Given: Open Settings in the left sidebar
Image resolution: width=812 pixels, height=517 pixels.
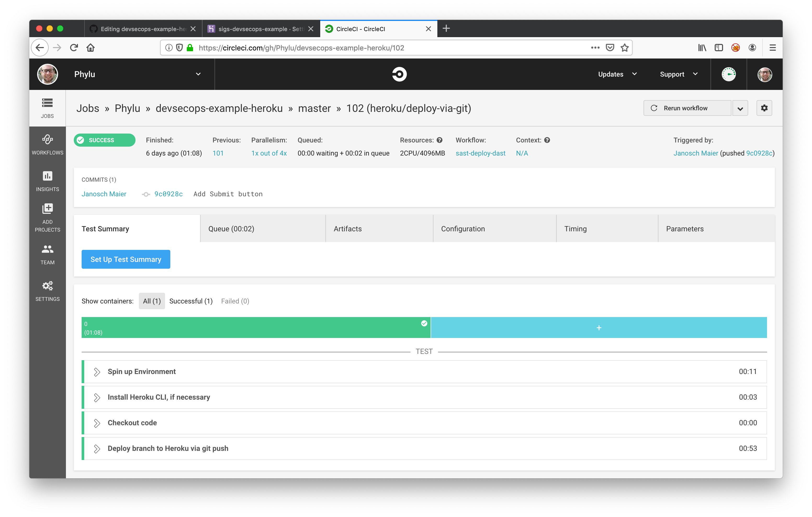Looking at the screenshot, I should (x=48, y=291).
